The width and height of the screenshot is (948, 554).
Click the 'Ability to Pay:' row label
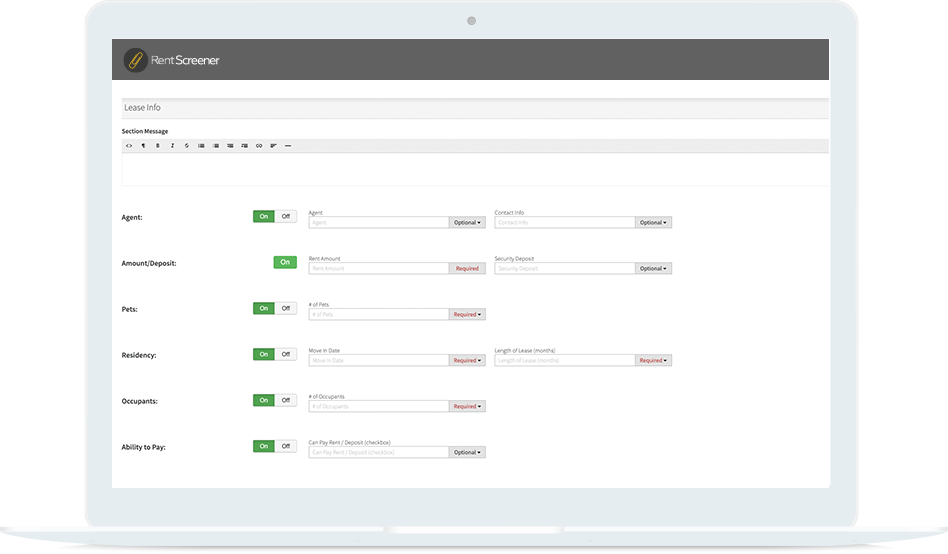point(143,448)
